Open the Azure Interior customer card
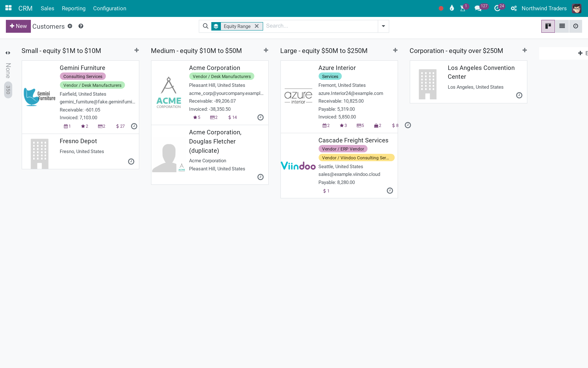This screenshot has width=588, height=368. pyautogui.click(x=339, y=97)
